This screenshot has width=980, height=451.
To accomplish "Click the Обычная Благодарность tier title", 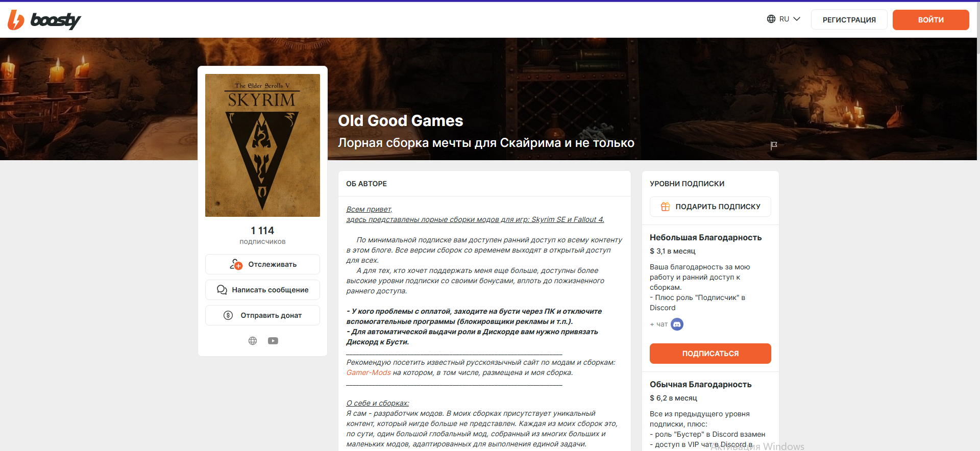I will pos(700,384).
